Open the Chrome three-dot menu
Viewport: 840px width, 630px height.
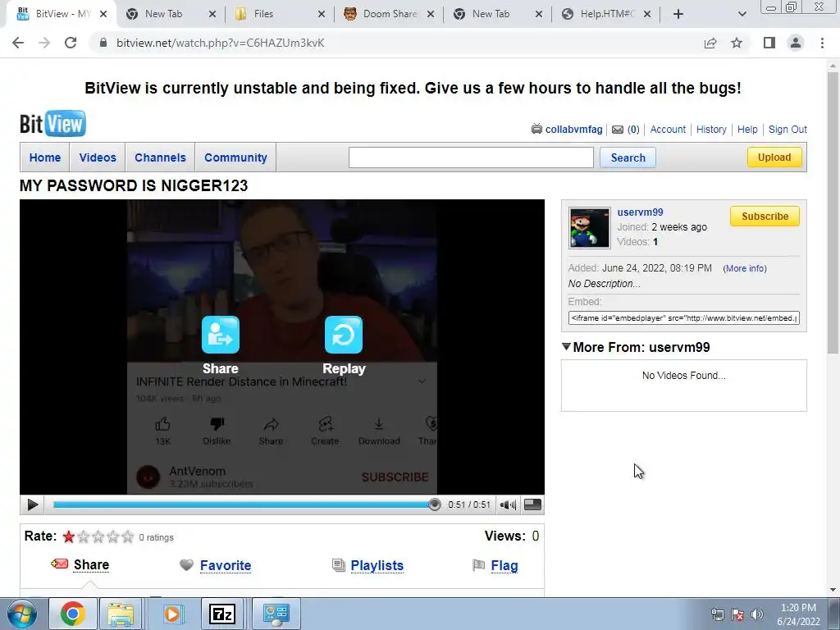tap(822, 43)
